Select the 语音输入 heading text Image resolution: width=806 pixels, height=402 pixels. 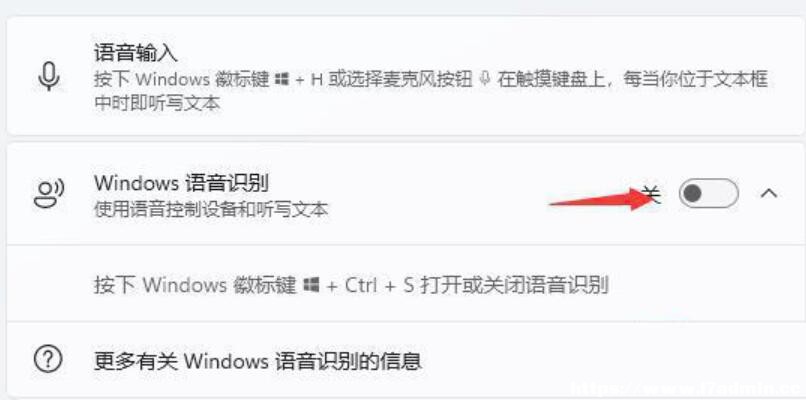pos(136,53)
